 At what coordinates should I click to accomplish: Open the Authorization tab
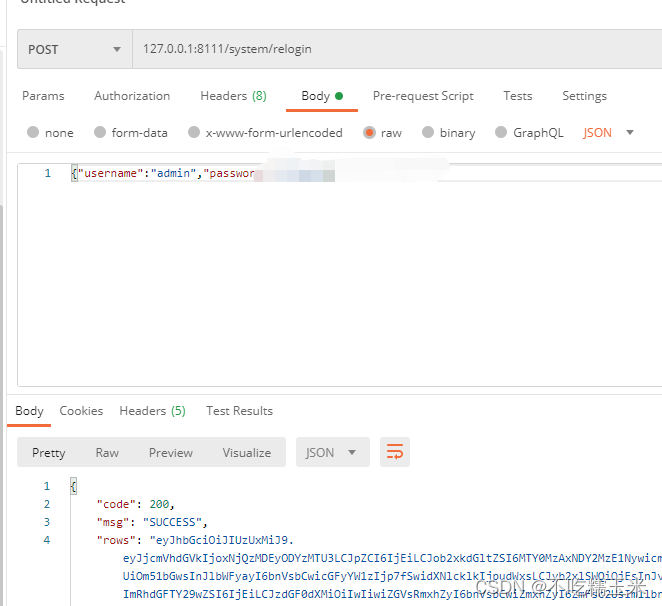(132, 96)
